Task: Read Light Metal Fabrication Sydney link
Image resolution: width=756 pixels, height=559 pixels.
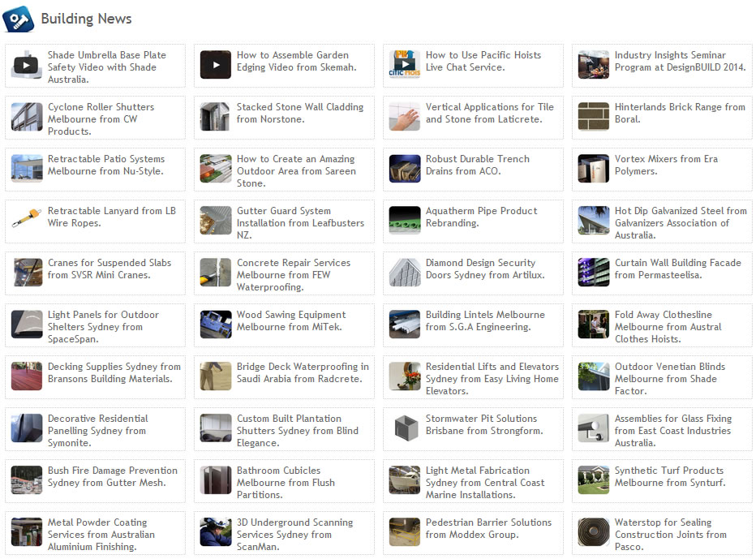Action: 485,482
